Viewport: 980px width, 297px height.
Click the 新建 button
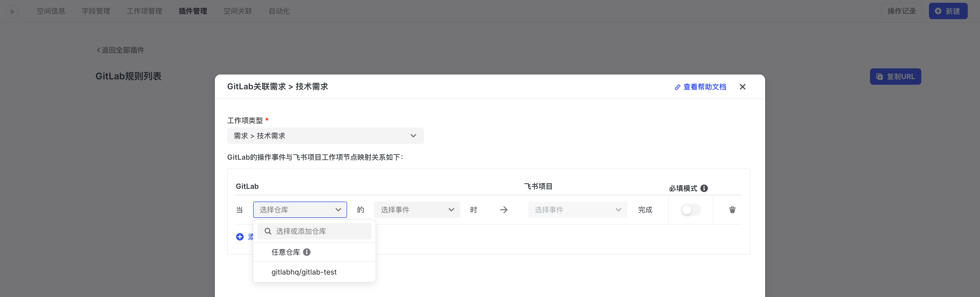948,11
